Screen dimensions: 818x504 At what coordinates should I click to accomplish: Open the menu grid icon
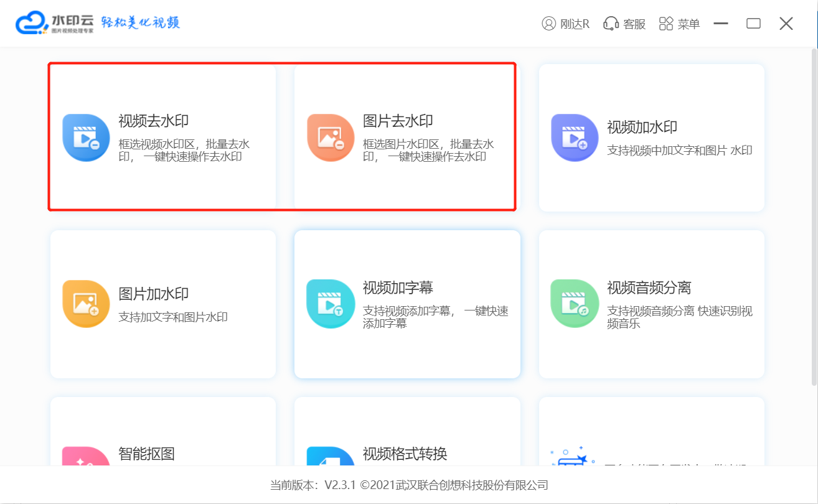point(666,24)
